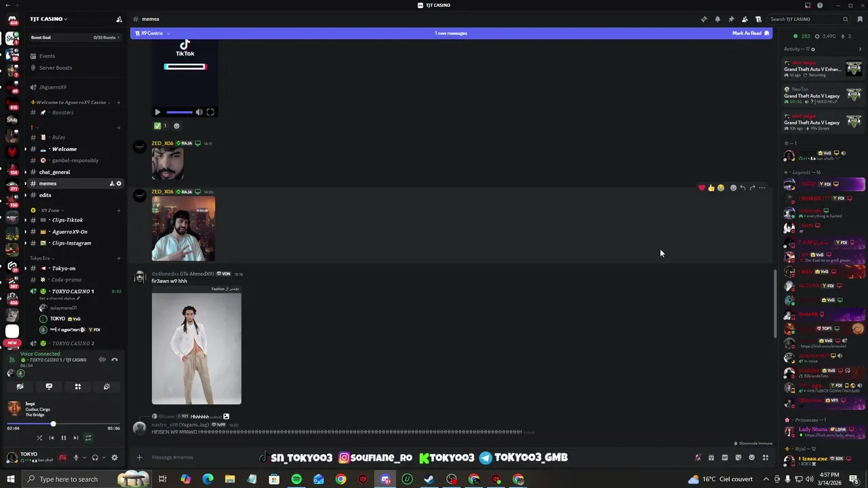Toggle shuffle on the music player

click(x=39, y=438)
